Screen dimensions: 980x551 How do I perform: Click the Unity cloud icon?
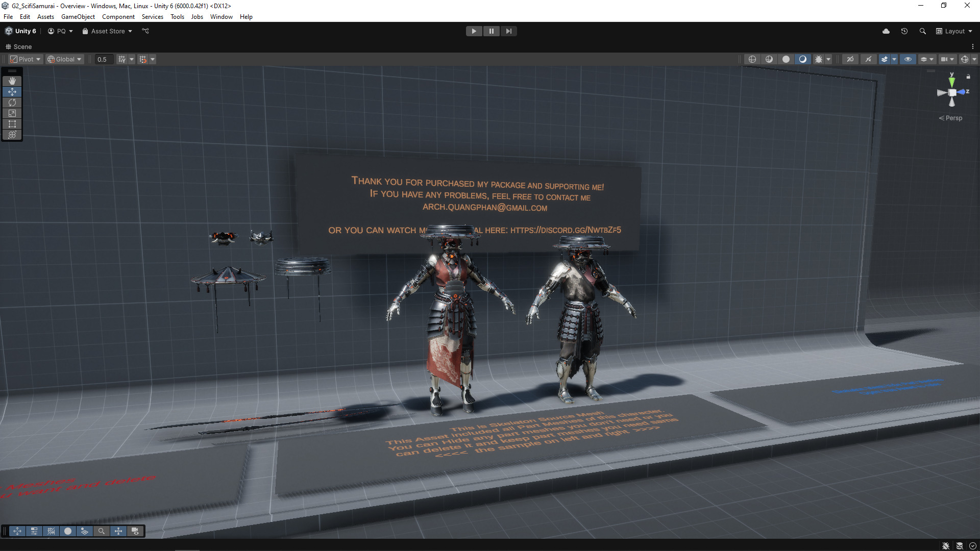point(886,31)
